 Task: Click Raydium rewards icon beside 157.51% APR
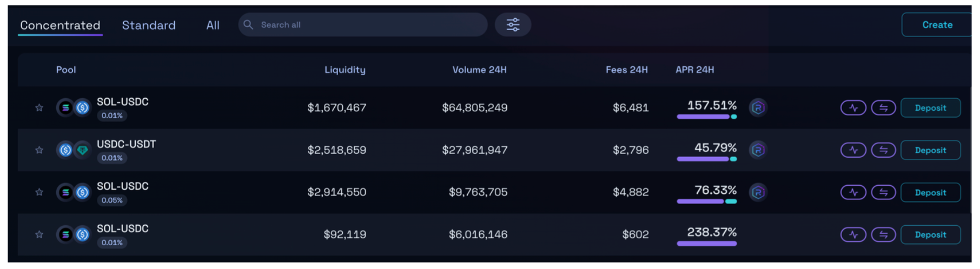(x=758, y=107)
